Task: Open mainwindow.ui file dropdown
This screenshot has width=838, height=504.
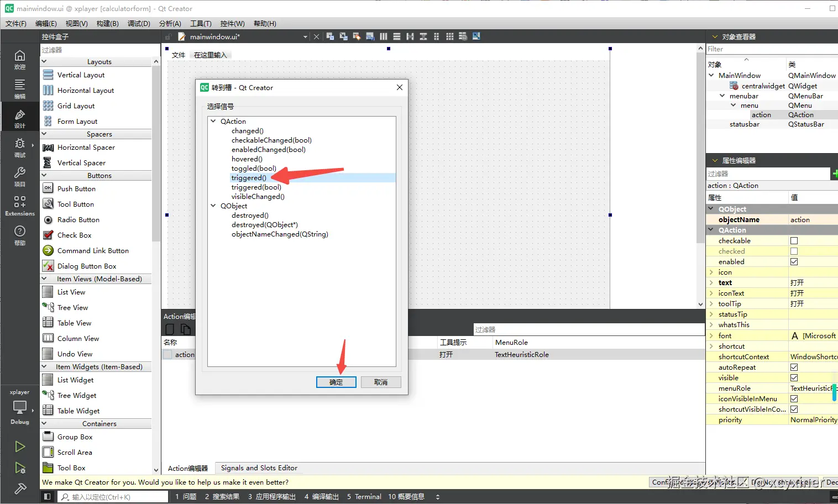Action: click(x=305, y=37)
